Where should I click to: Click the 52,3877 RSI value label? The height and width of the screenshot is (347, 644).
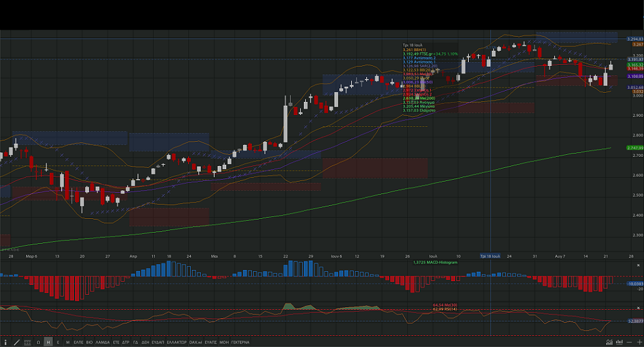pyautogui.click(x=636, y=321)
